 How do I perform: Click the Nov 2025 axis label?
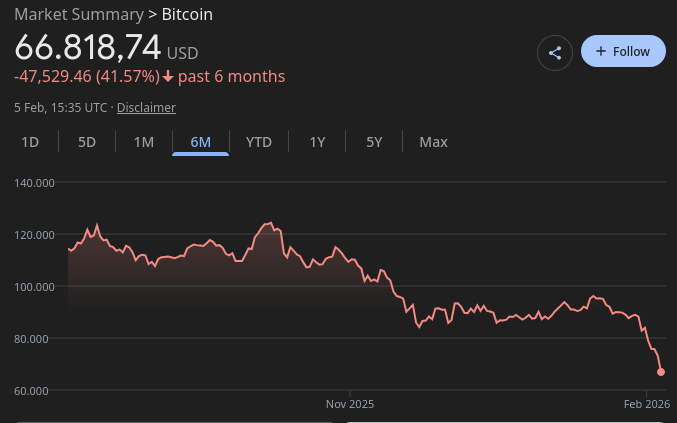350,404
